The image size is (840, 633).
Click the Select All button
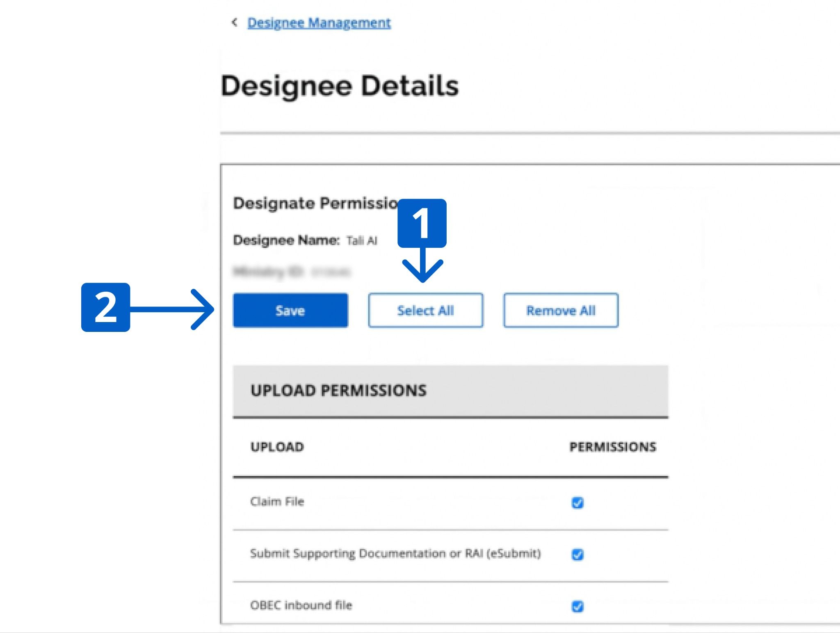(x=425, y=311)
